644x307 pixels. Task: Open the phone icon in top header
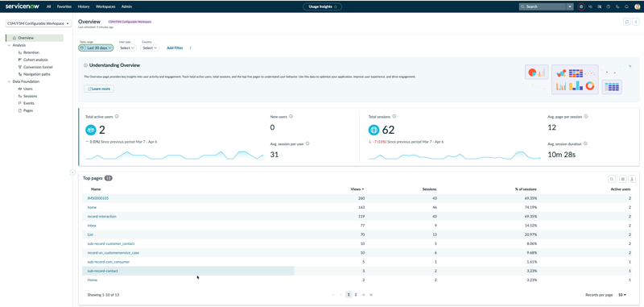click(617, 6)
